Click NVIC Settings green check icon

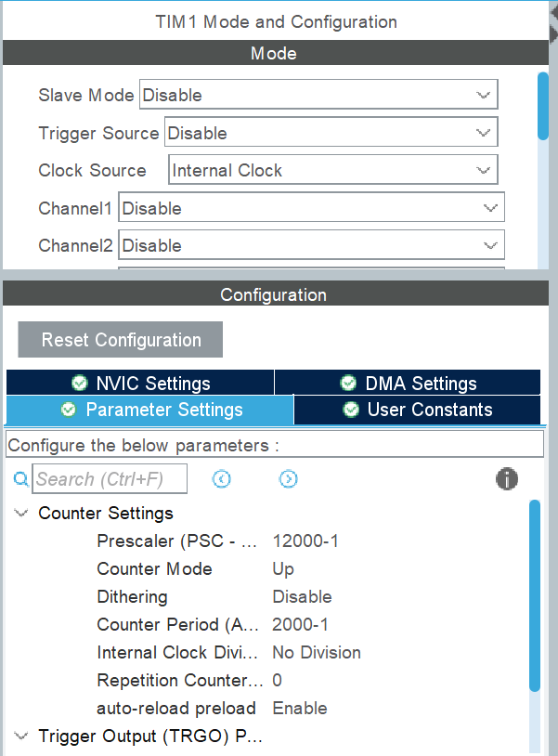(x=79, y=383)
